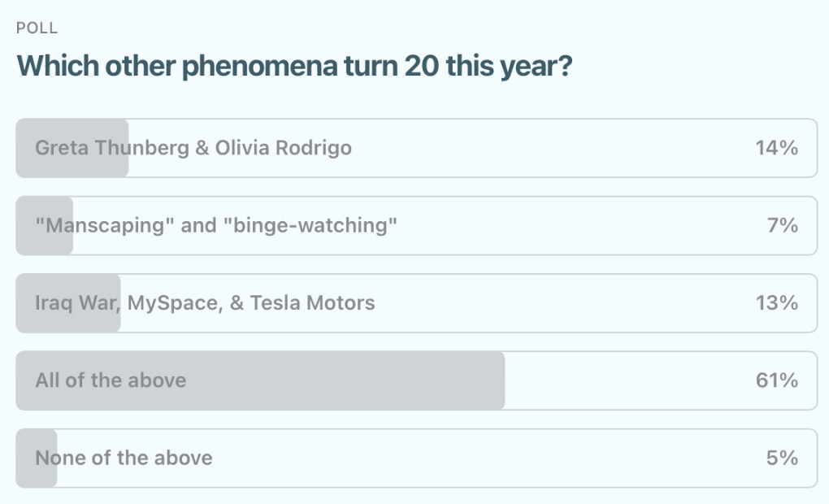Click the 61% result label
829x504 pixels.
(x=776, y=380)
